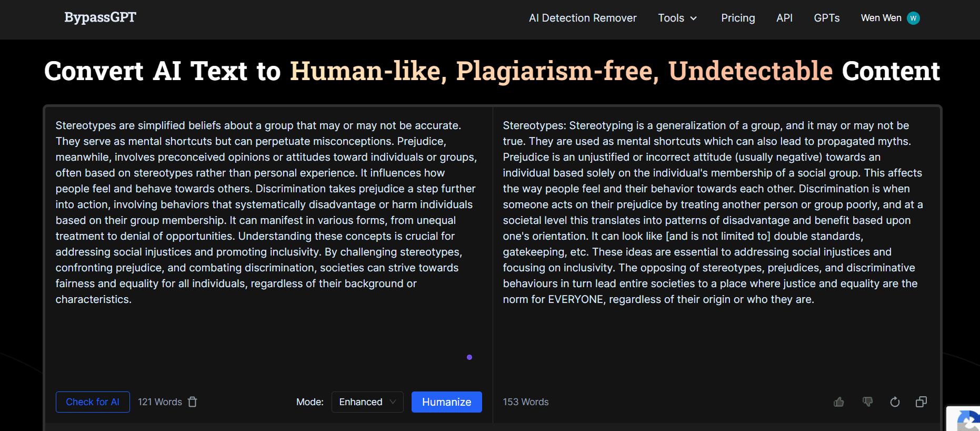Viewport: 980px width, 431px height.
Task: Open the Enhanced mode dropdown
Action: pyautogui.click(x=367, y=402)
